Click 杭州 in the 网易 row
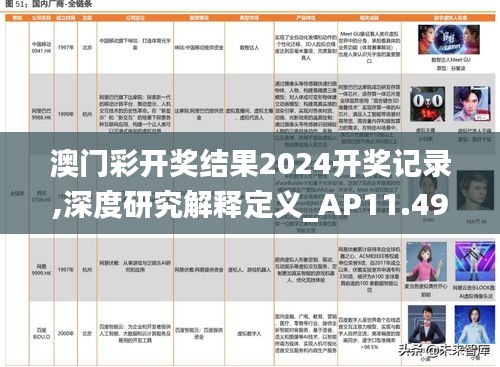 click(x=87, y=269)
